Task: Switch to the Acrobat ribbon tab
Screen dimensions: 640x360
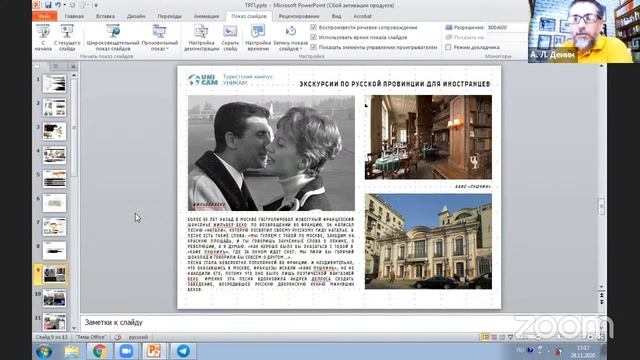Action: [x=362, y=16]
